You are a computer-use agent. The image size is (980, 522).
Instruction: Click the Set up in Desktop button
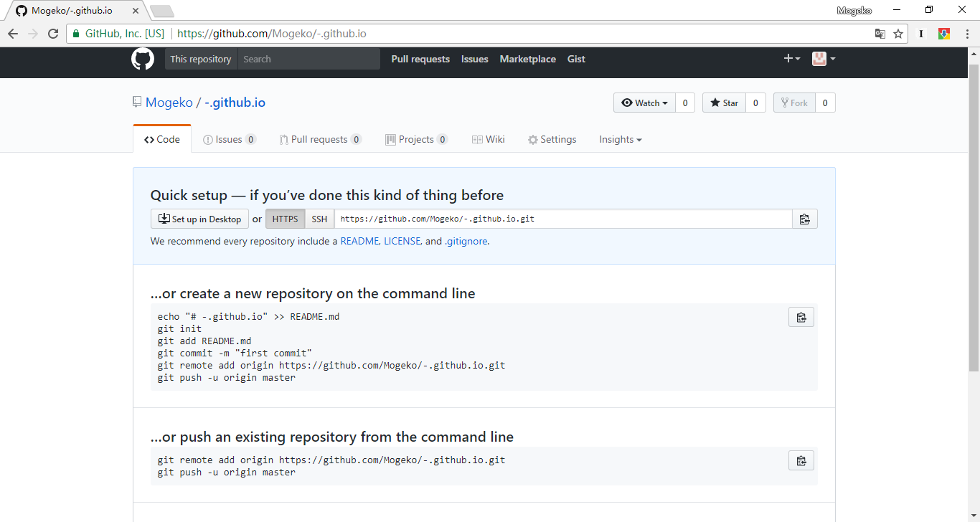199,219
